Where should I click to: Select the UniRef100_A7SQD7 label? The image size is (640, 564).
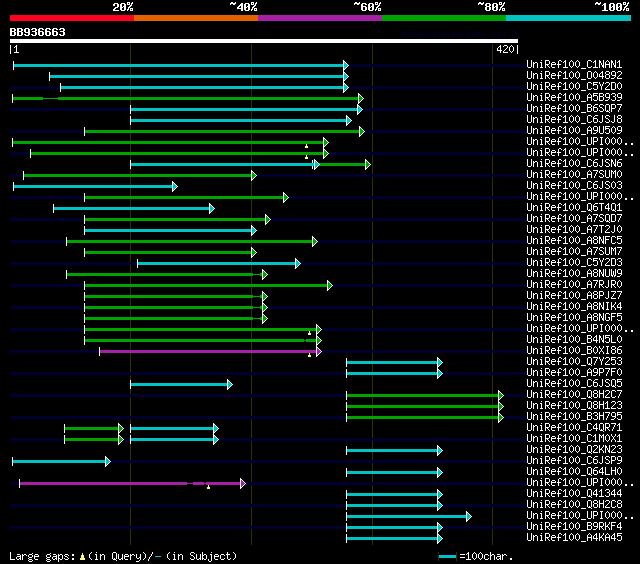coord(574,219)
